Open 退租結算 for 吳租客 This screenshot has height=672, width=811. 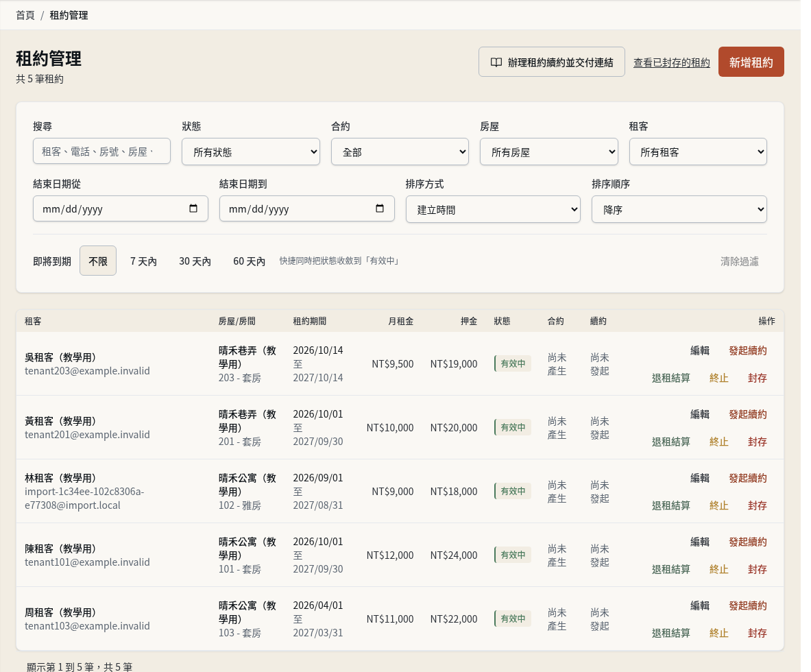point(671,378)
